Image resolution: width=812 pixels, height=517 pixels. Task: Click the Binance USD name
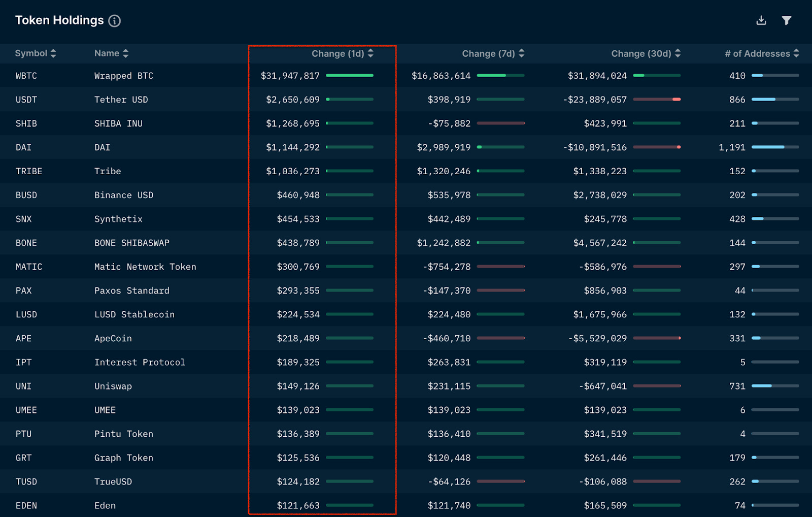coord(124,195)
